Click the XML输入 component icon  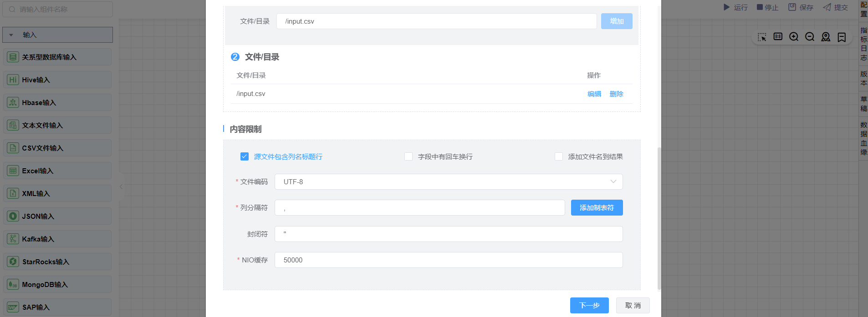[x=13, y=194]
